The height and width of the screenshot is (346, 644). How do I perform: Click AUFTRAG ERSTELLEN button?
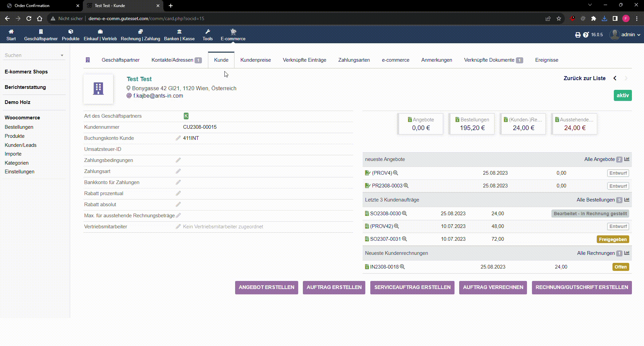tap(334, 288)
